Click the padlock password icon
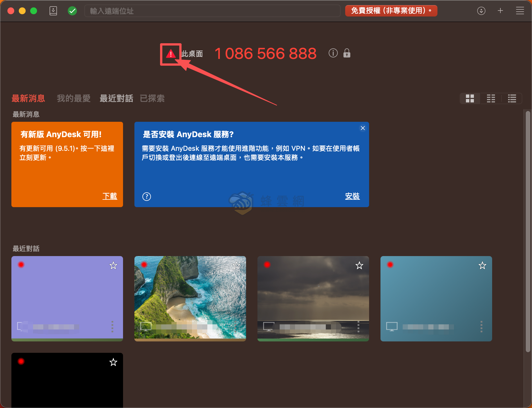The height and width of the screenshot is (408, 532). 347,53
